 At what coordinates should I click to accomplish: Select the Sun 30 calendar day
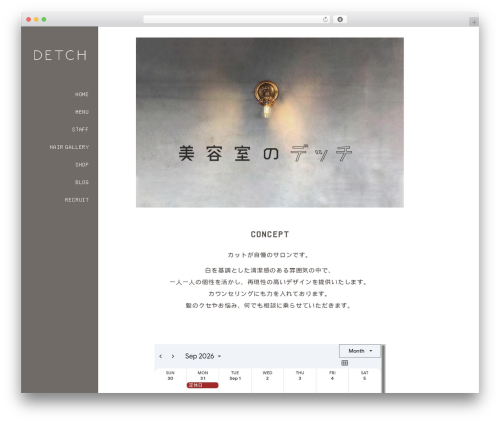point(170,380)
